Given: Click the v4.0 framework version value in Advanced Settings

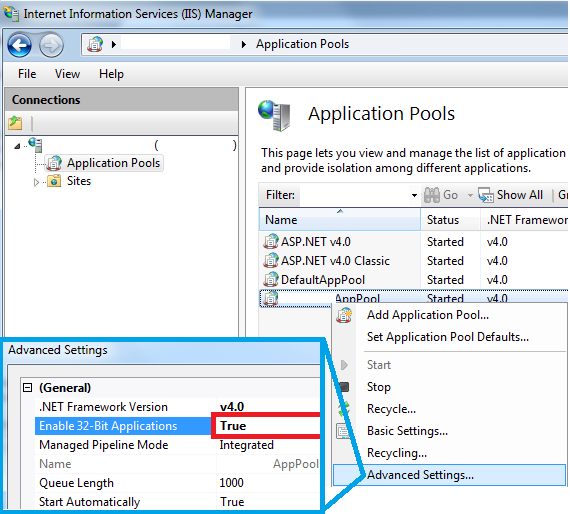Looking at the screenshot, I should (x=232, y=407).
